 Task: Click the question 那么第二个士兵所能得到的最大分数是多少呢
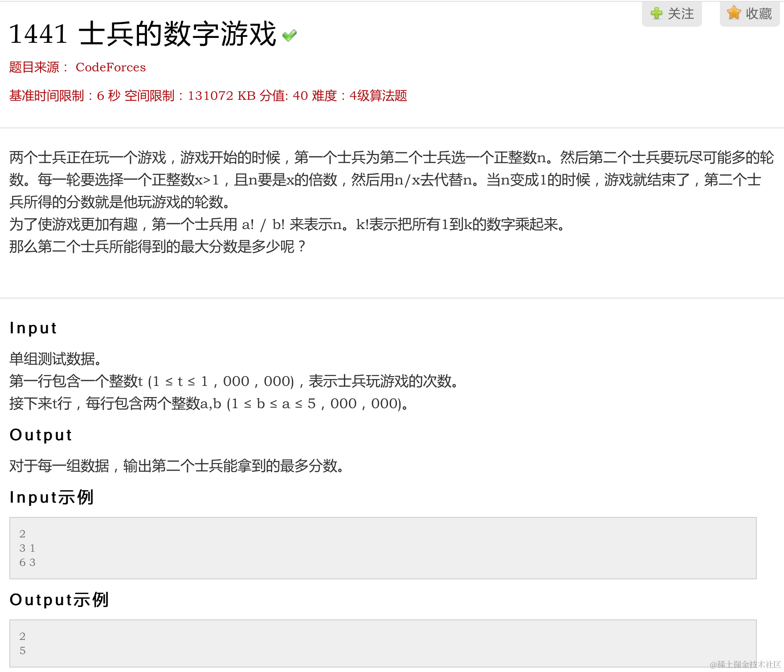(x=158, y=246)
